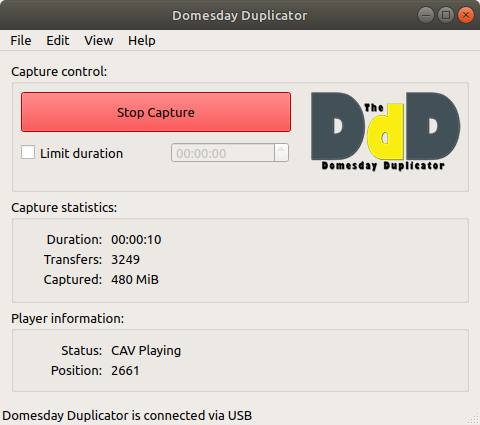Open the Help menu
This screenshot has height=425, width=480.
(x=142, y=41)
